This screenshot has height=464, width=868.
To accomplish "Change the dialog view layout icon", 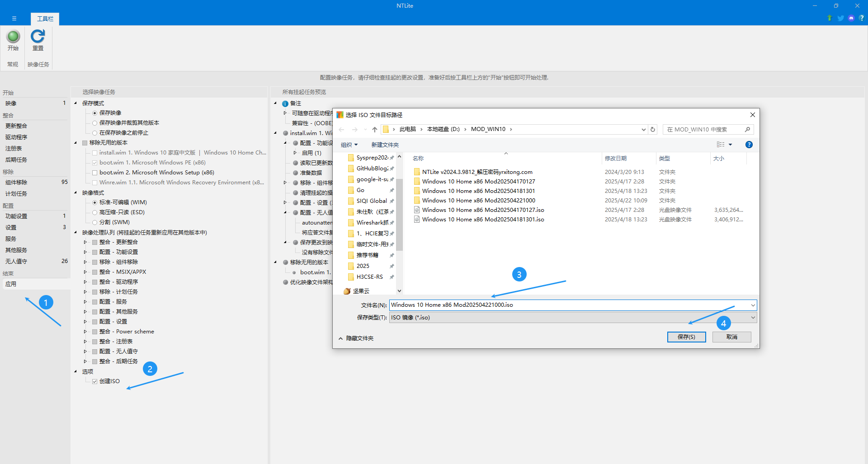I will [721, 145].
